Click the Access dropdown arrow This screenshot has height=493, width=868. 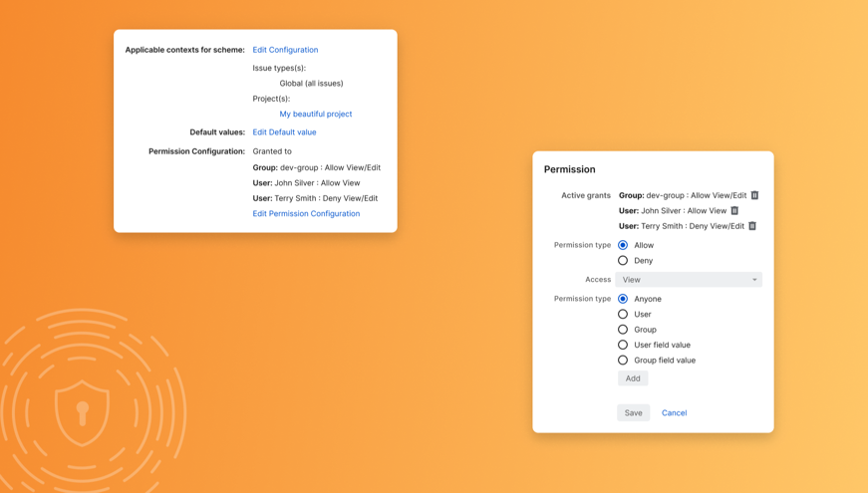[x=754, y=280]
